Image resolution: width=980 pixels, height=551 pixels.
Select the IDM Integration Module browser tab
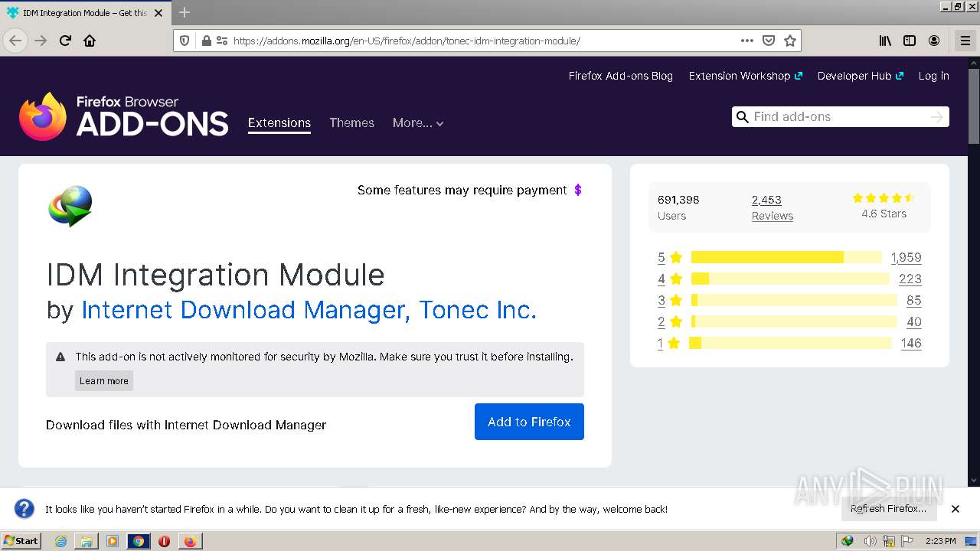tap(87, 13)
